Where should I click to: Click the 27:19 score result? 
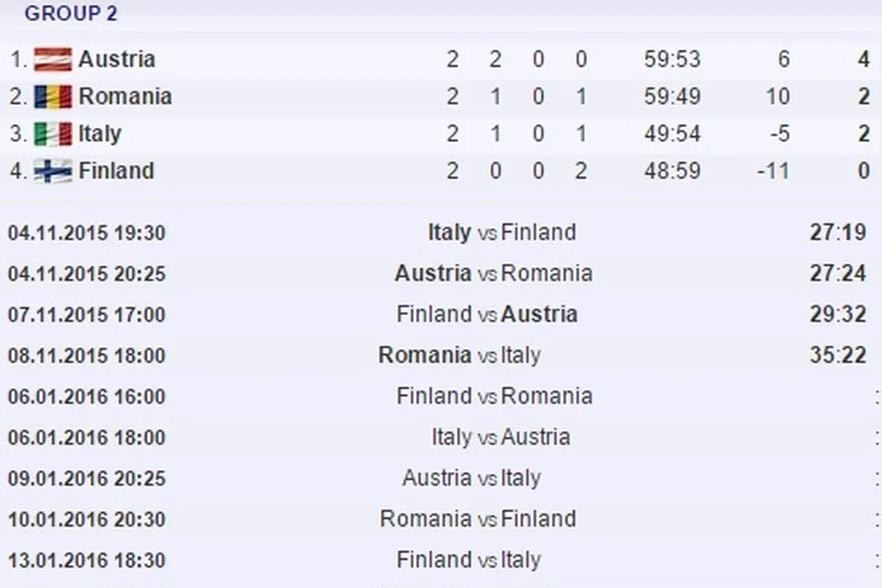pyautogui.click(x=837, y=232)
